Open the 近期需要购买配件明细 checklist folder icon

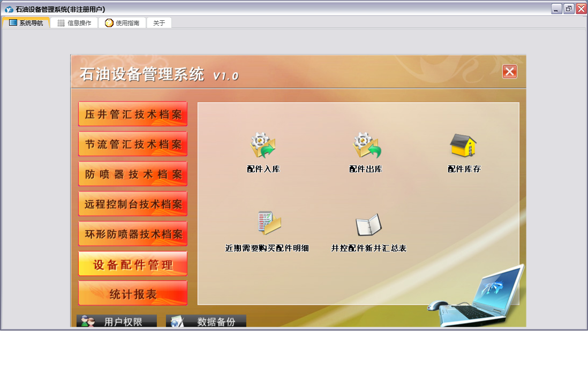coord(269,223)
